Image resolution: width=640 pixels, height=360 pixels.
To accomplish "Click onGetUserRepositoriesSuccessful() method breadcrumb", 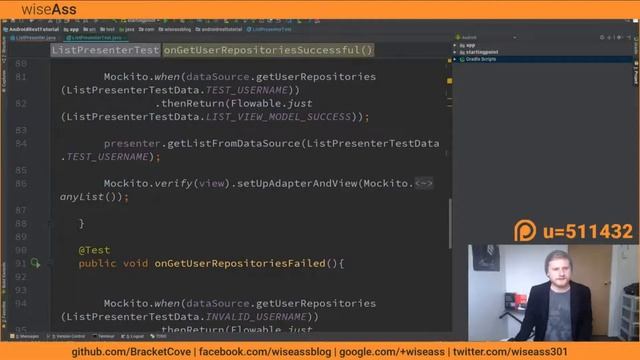I will 268,50.
